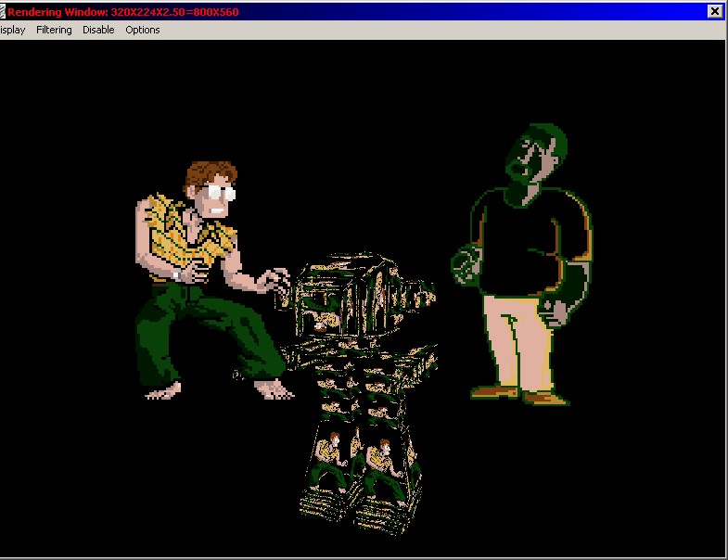Screen dimensions: 728x560
Task: Click the application icon in title bar
Action: pos(3,12)
